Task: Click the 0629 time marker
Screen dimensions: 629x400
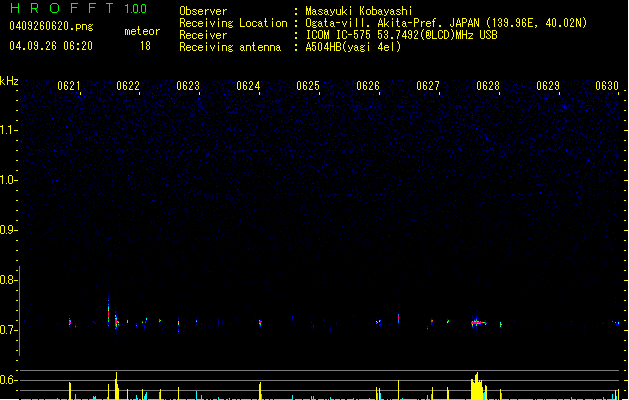Action: click(548, 85)
